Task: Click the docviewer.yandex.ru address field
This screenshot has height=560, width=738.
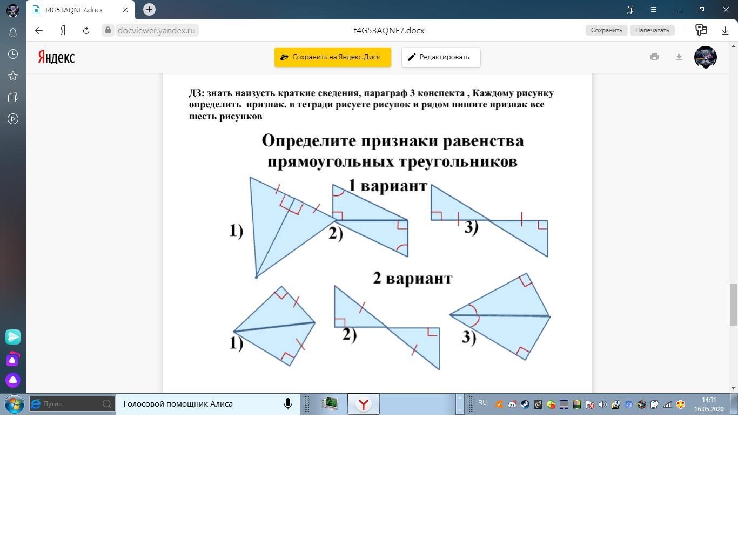Action: tap(156, 31)
